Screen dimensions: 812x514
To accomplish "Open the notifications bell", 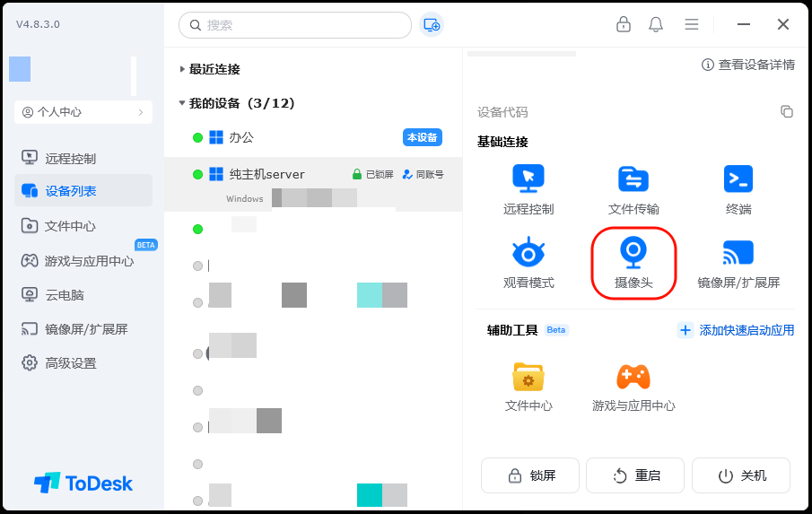I will [656, 24].
